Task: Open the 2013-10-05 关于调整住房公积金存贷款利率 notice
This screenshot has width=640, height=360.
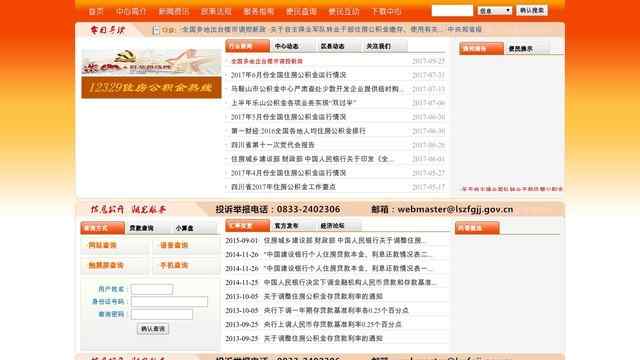Action: coord(323,296)
